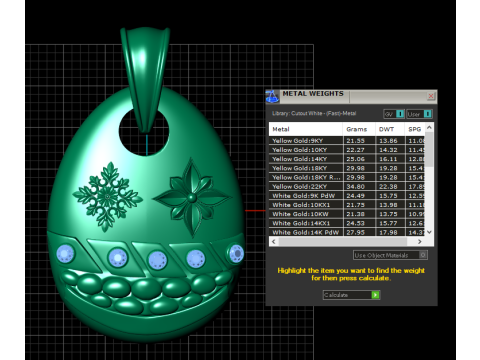The height and width of the screenshot is (360, 480).
Task: Click the center blue gemstone
Action: pyautogui.click(x=157, y=260)
